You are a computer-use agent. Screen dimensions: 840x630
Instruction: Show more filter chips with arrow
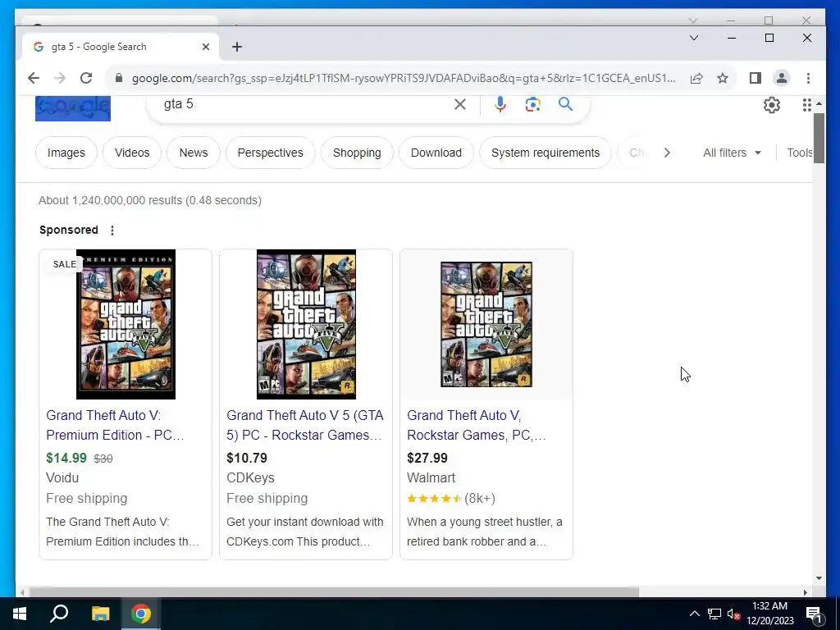(666, 153)
